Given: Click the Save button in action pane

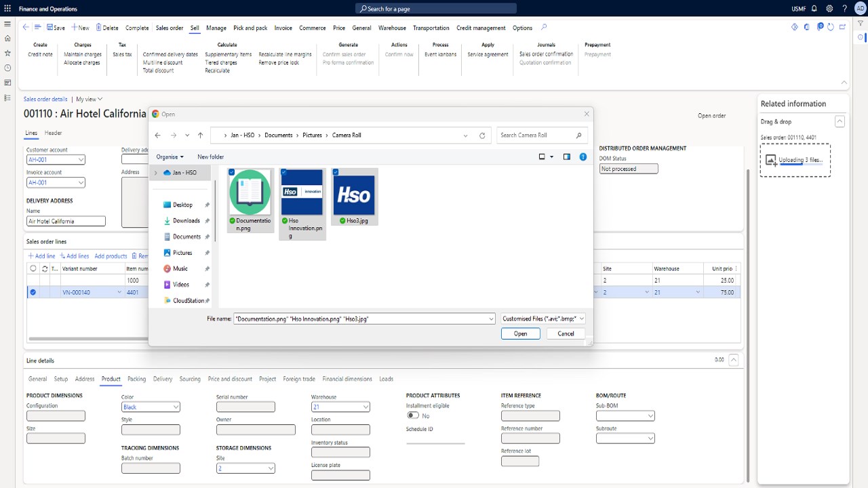Looking at the screenshot, I should (x=56, y=28).
